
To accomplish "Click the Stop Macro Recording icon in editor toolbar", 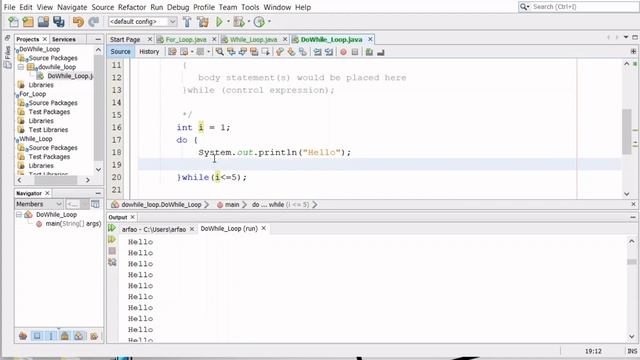I will tap(355, 52).
